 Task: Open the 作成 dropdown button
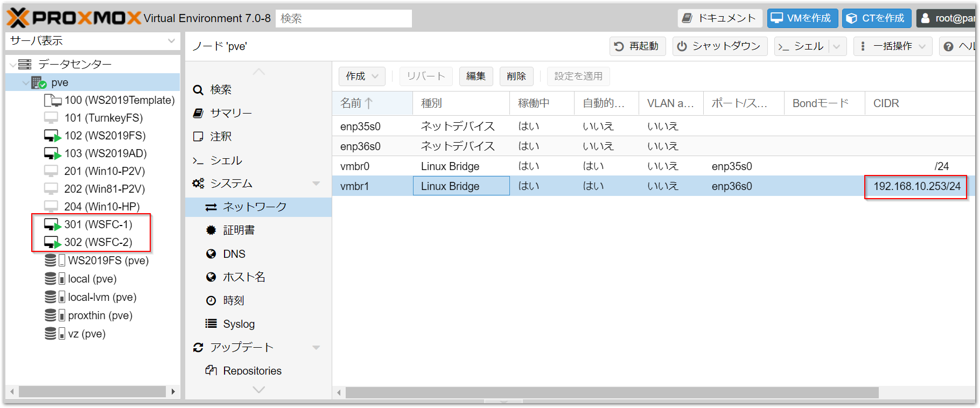coord(362,76)
